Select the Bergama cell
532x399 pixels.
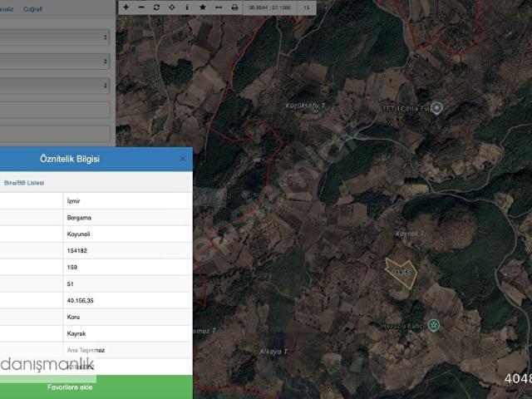coord(127,218)
